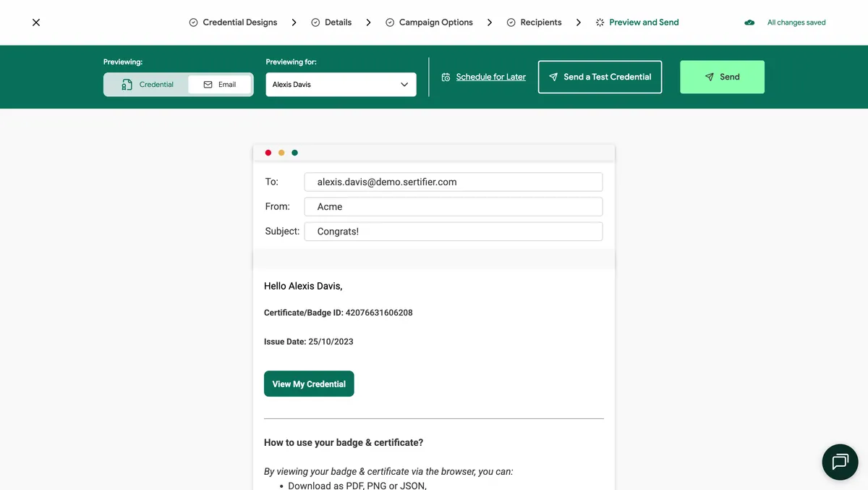Select the Campaign Options step
Viewport: 868px width, 490px height.
(429, 22)
